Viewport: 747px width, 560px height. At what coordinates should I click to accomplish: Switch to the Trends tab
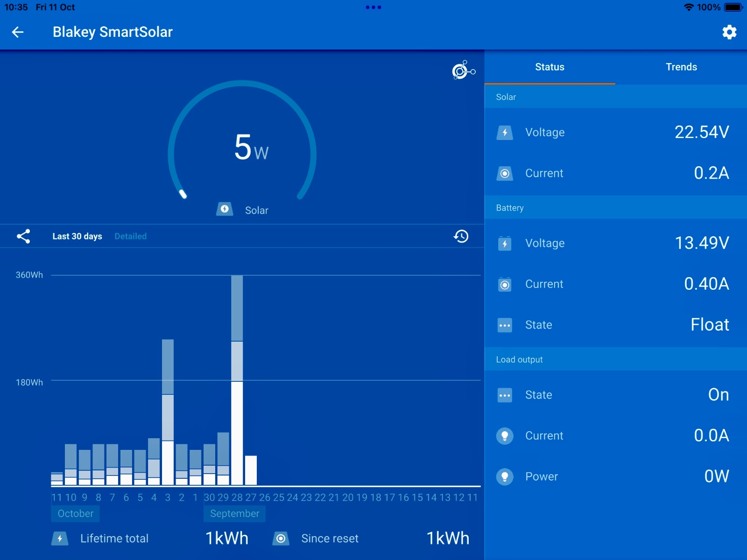(681, 67)
